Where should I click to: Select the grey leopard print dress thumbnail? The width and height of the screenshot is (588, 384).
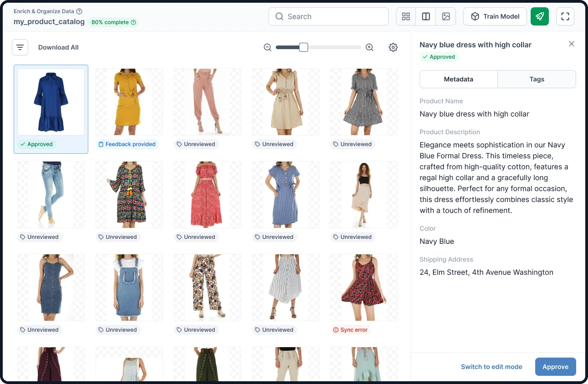(364, 102)
